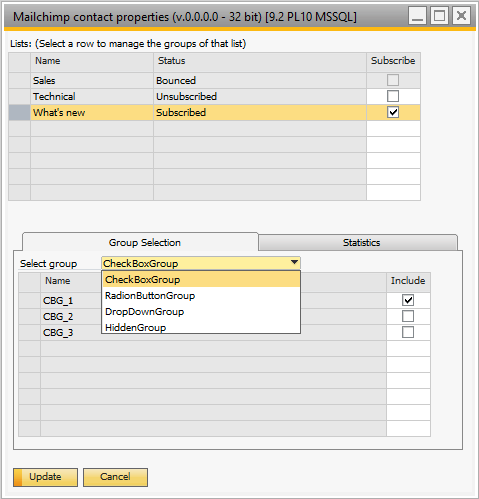The height and width of the screenshot is (499, 479).
Task: Collapse the Select group dropdown arrow
Action: [294, 263]
